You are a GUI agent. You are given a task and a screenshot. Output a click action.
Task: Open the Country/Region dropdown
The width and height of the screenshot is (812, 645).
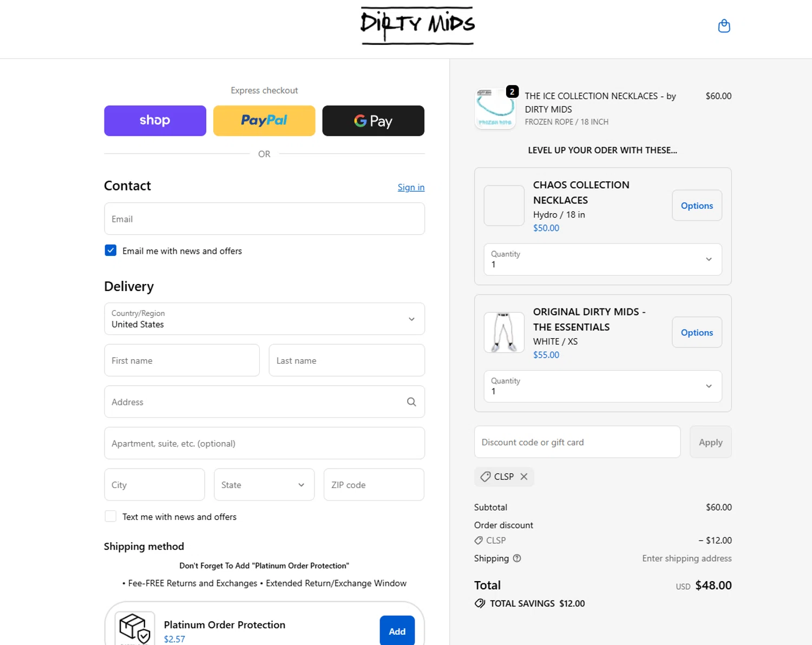(x=264, y=319)
